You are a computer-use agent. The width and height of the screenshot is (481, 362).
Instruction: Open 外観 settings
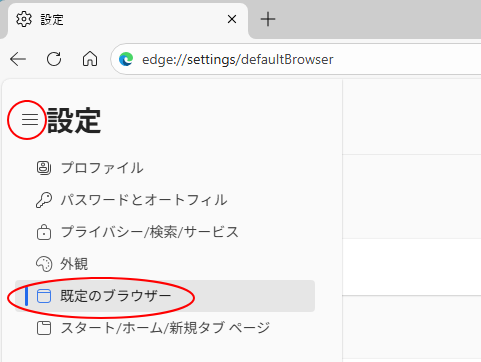[x=165, y=264]
